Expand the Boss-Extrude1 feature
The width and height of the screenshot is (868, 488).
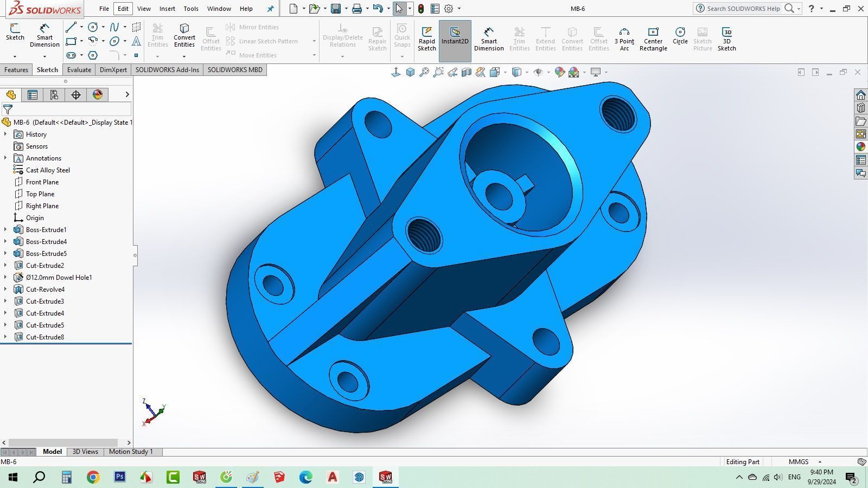tap(5, 229)
